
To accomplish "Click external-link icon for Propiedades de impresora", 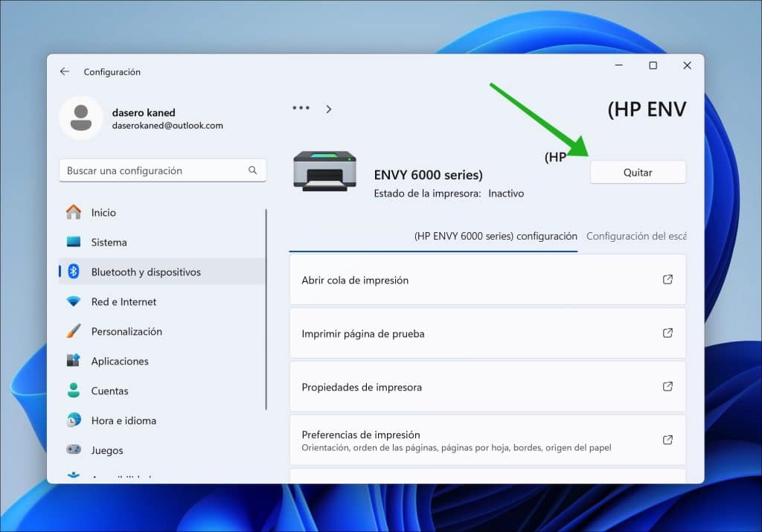I will pos(667,386).
